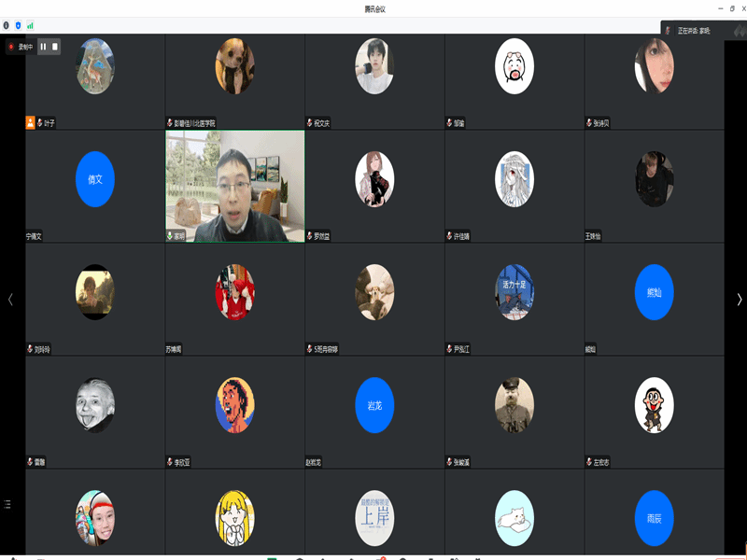Screen dimensions: 747x560
Task: Select the Einstein avatar participant tile
Action: (94, 405)
